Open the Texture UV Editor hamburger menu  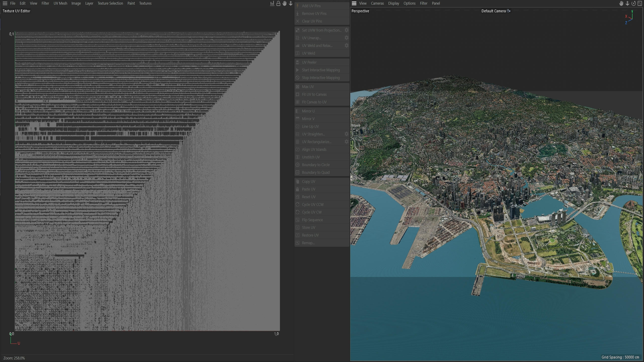5,3
